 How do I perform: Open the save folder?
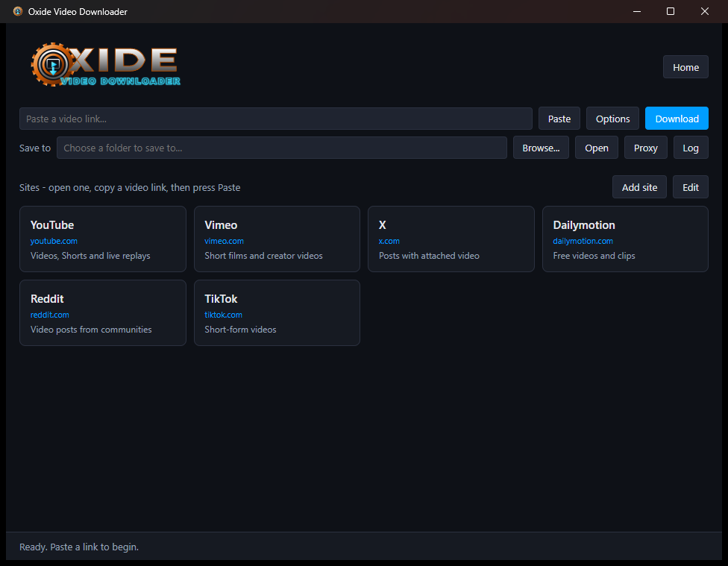point(596,148)
